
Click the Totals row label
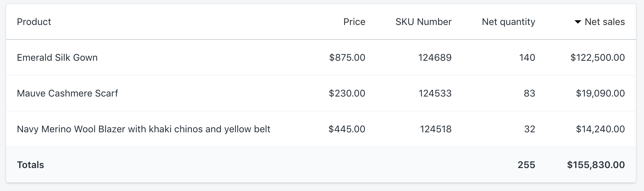click(x=31, y=165)
